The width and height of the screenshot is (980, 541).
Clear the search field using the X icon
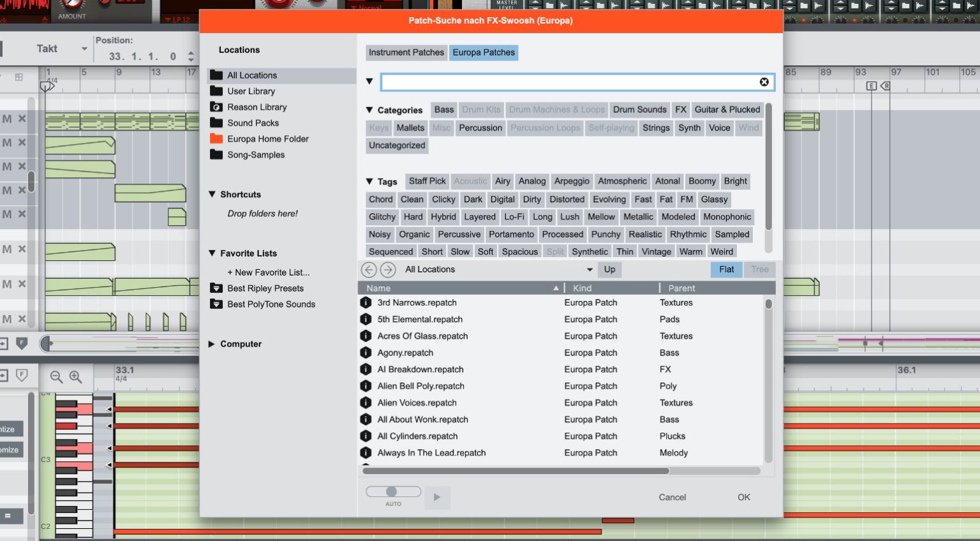coord(764,82)
